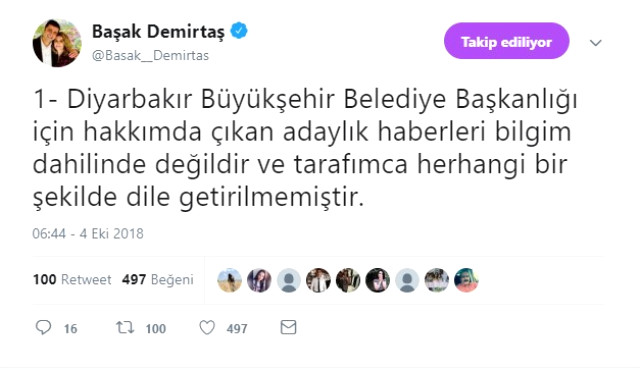This screenshot has width=640, height=370.
Task: Click the retweet arrows icon
Action: (x=125, y=328)
